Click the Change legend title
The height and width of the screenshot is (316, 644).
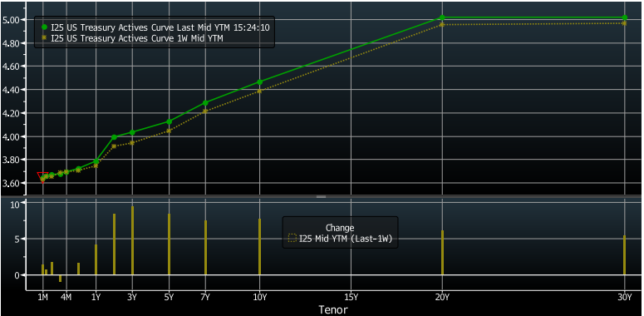(x=340, y=228)
